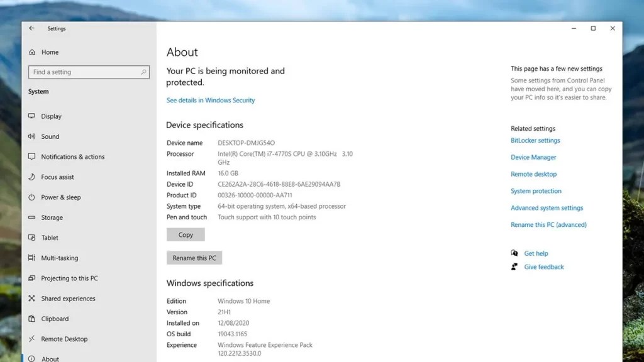Click the device name DESKTOP-DMJG54O
Image resolution: width=644 pixels, height=362 pixels.
pyautogui.click(x=246, y=143)
